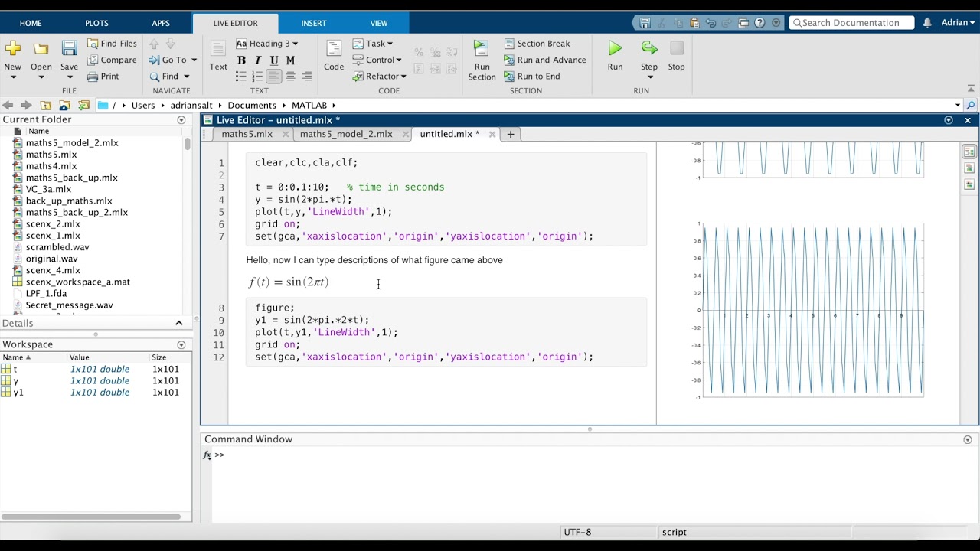Click undo in quick access toolbar
Screen dimensions: 980x551
(711, 23)
